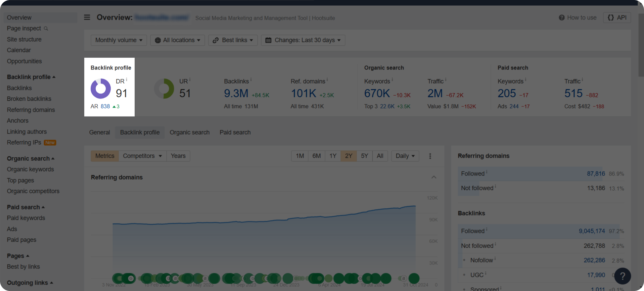
Task: Open the chart's three-dot options menu
Action: 430,156
